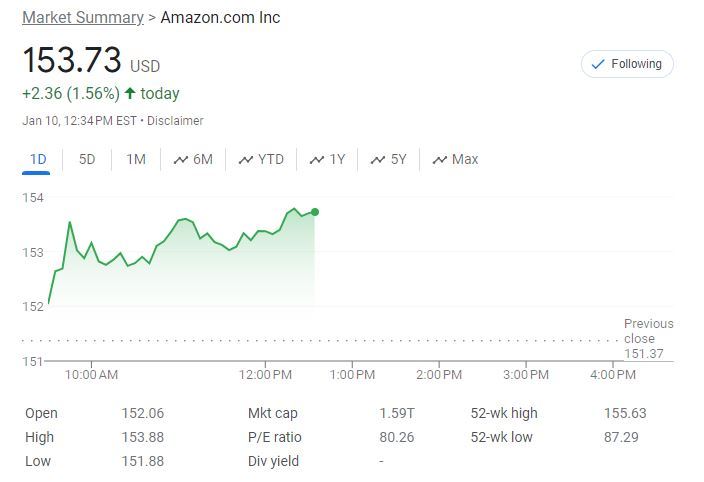Click the checkmark icon in Following button

[598, 64]
